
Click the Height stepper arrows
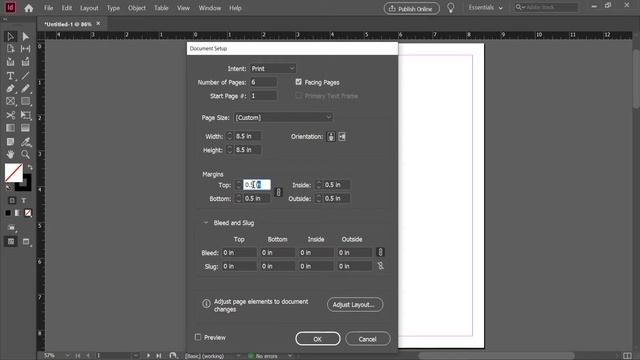point(229,150)
